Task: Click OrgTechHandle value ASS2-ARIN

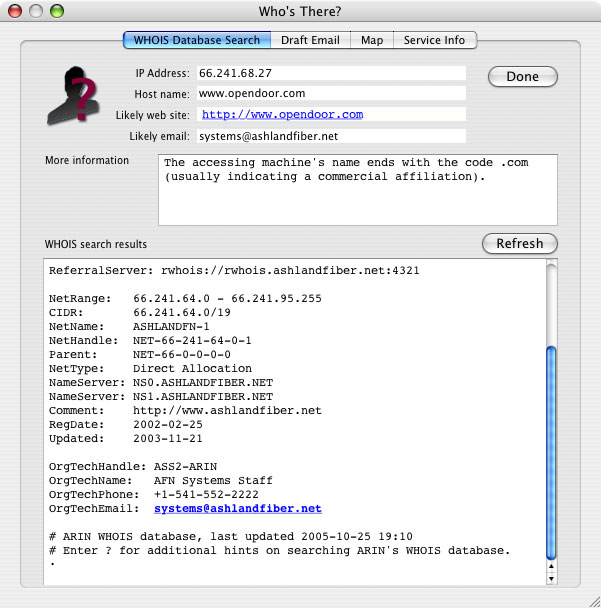Action: point(185,466)
